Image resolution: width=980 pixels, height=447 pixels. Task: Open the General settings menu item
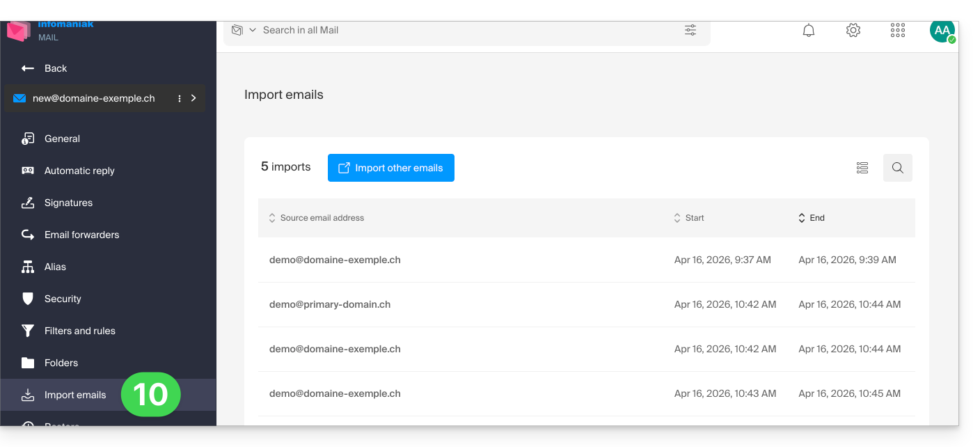click(62, 139)
